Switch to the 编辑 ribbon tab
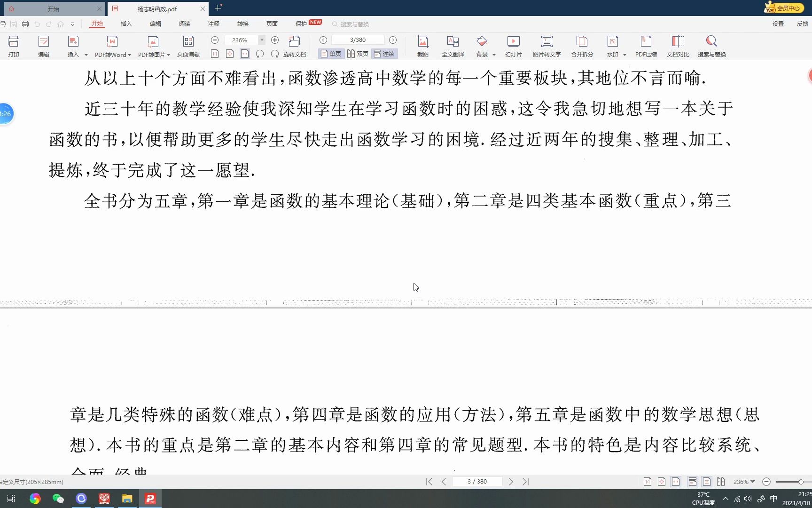The height and width of the screenshot is (508, 812). pos(155,24)
